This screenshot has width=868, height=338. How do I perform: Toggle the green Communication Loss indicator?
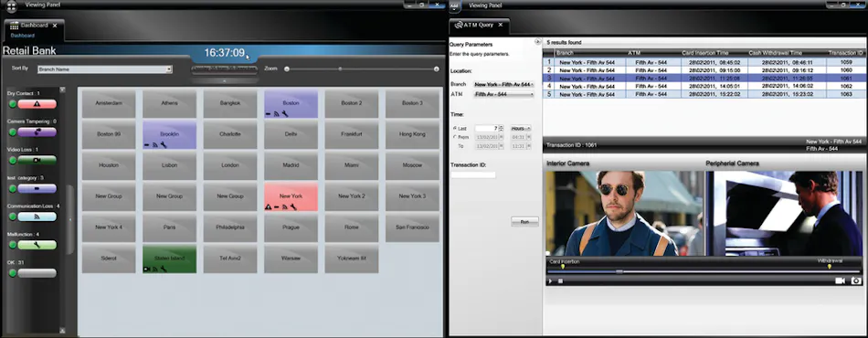[x=12, y=217]
